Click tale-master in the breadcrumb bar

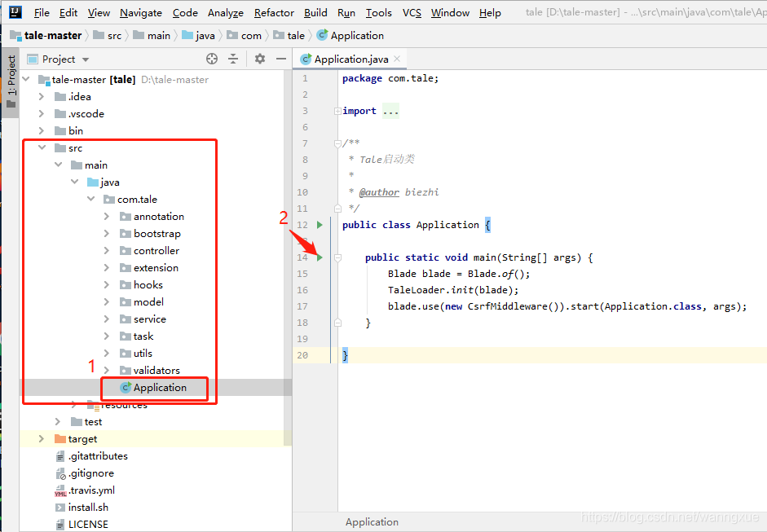tap(47, 36)
